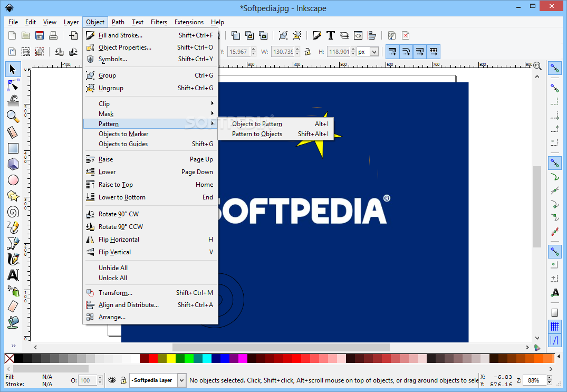Screen dimensions: 567x392
Task: Select the Tweak tool
Action: click(13, 101)
